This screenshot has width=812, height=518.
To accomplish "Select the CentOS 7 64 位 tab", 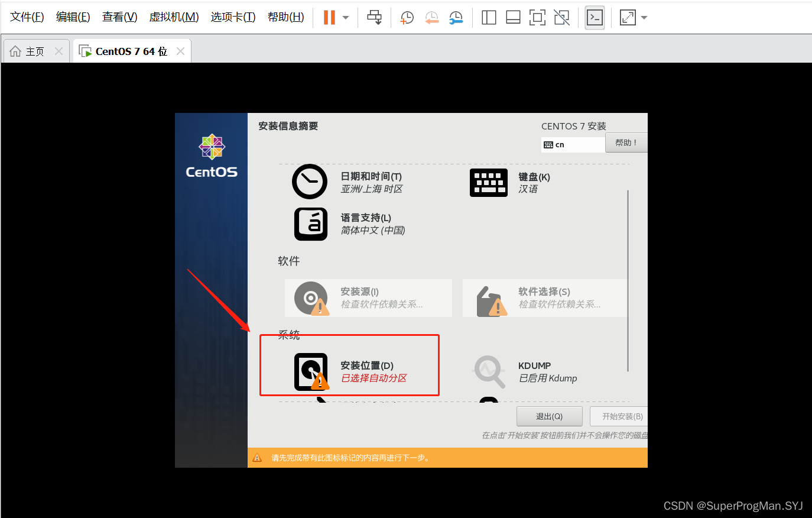I will click(x=131, y=51).
